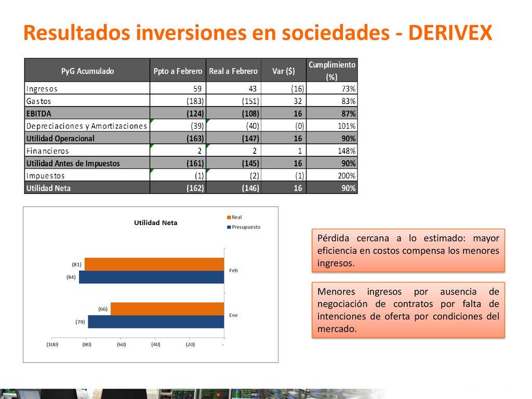Select Gastos real value (151)

point(250,101)
